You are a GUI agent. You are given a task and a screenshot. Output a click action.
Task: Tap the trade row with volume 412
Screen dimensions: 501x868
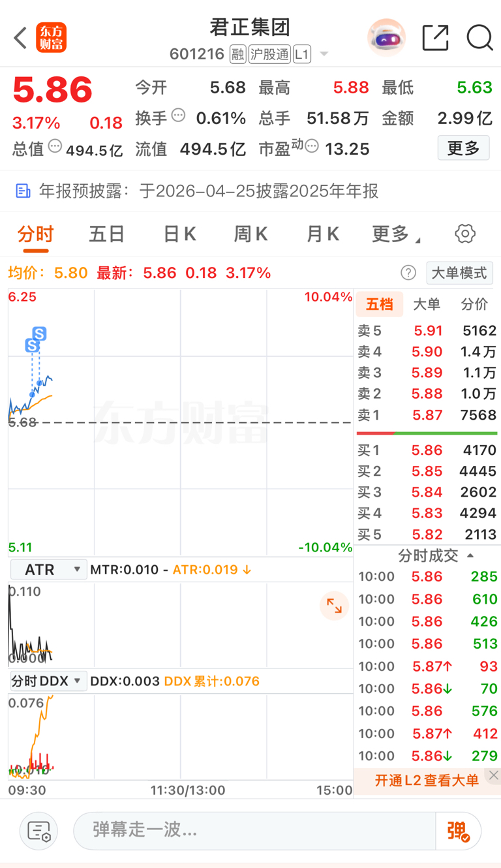point(427,734)
